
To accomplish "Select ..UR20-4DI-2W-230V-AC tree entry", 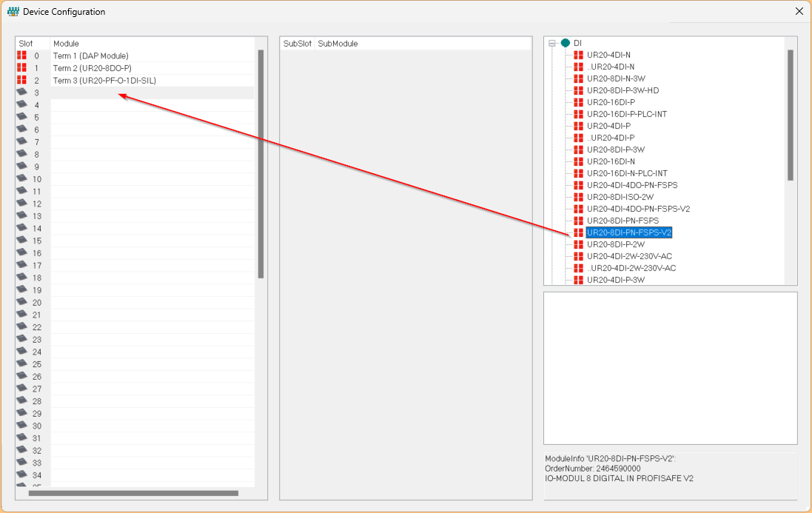I will point(631,268).
